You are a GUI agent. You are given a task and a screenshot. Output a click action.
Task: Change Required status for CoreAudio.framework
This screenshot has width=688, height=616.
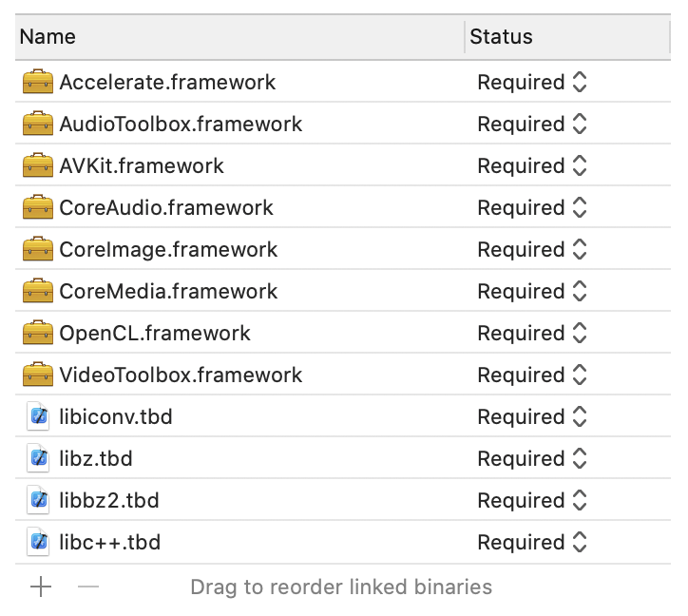click(x=532, y=208)
